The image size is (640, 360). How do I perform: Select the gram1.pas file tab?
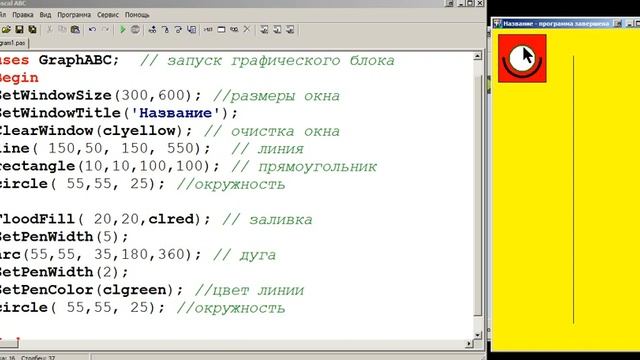(13, 43)
